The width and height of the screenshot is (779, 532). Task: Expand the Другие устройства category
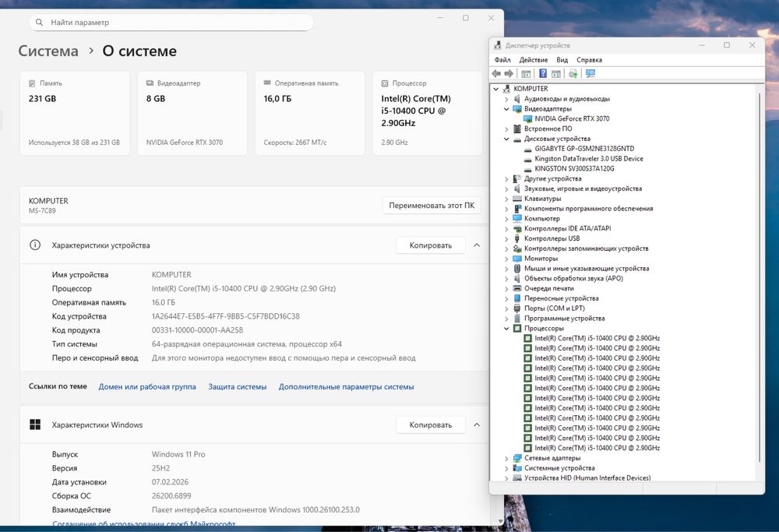click(506, 179)
